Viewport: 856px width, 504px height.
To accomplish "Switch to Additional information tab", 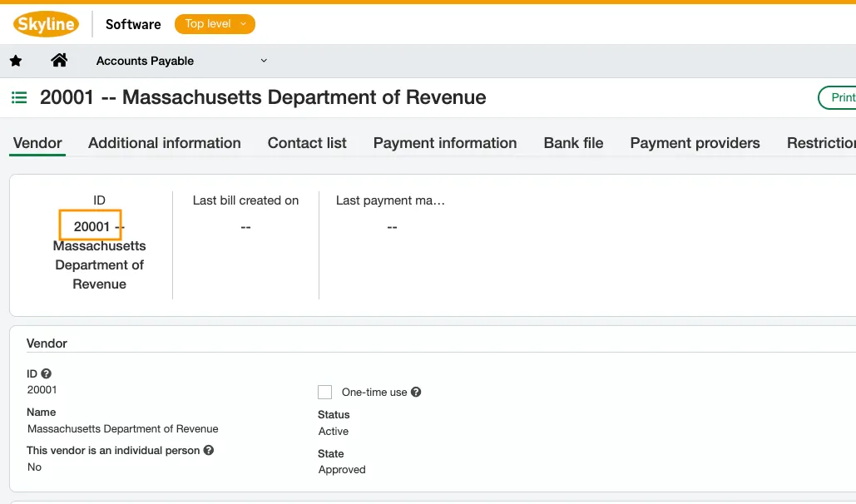I will pos(165,143).
